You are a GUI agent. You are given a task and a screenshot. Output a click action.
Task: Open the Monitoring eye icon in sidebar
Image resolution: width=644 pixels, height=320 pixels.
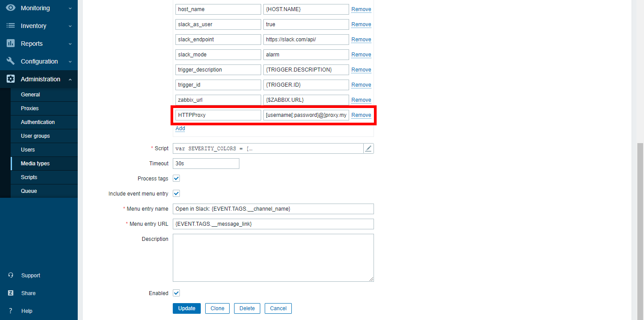pos(10,8)
